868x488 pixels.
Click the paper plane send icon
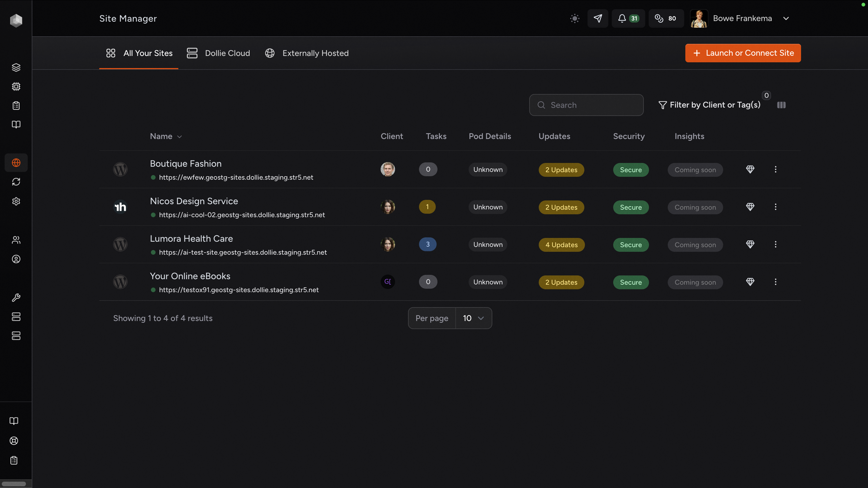[x=597, y=18]
